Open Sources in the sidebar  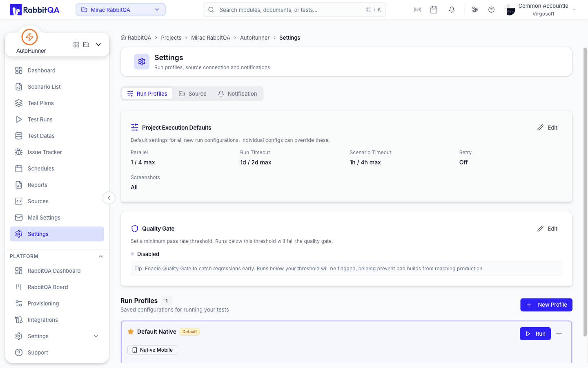(57, 201)
